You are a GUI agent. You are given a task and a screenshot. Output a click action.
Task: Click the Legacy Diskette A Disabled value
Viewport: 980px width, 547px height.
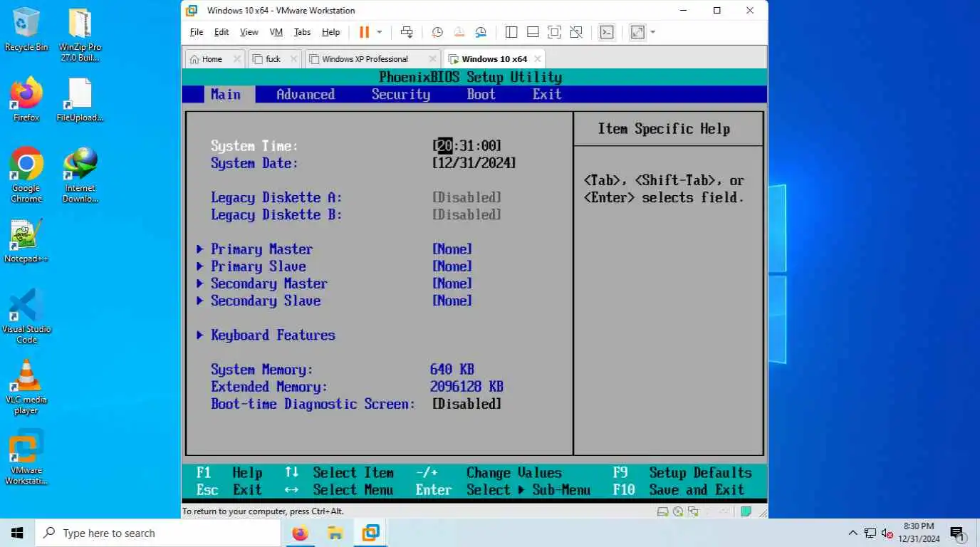click(x=467, y=197)
